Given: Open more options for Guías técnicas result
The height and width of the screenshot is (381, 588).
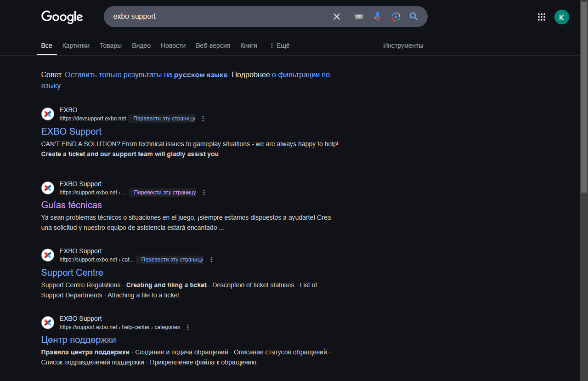Looking at the screenshot, I should click(204, 193).
